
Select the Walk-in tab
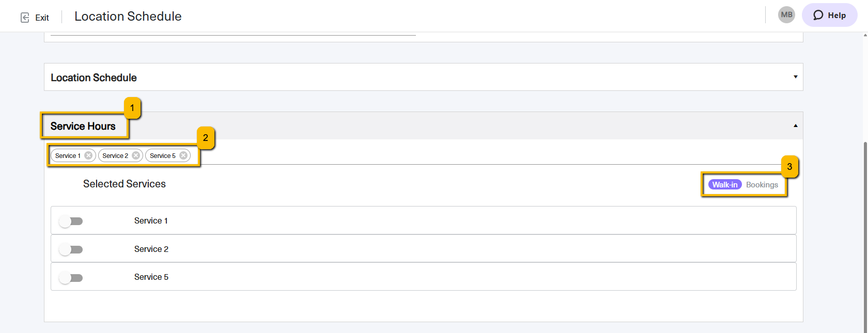tap(725, 185)
